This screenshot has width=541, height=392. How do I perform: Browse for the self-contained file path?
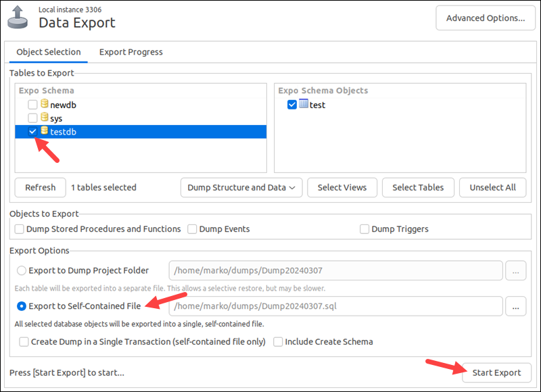click(516, 306)
